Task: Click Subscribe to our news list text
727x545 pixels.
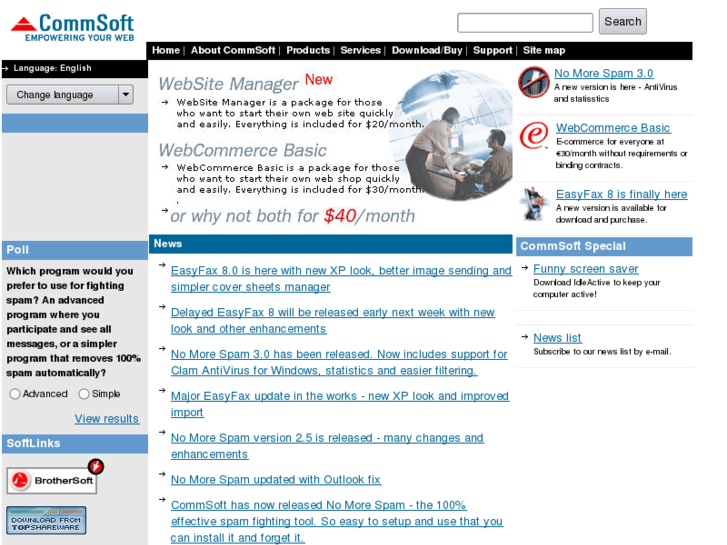Action: [x=602, y=352]
